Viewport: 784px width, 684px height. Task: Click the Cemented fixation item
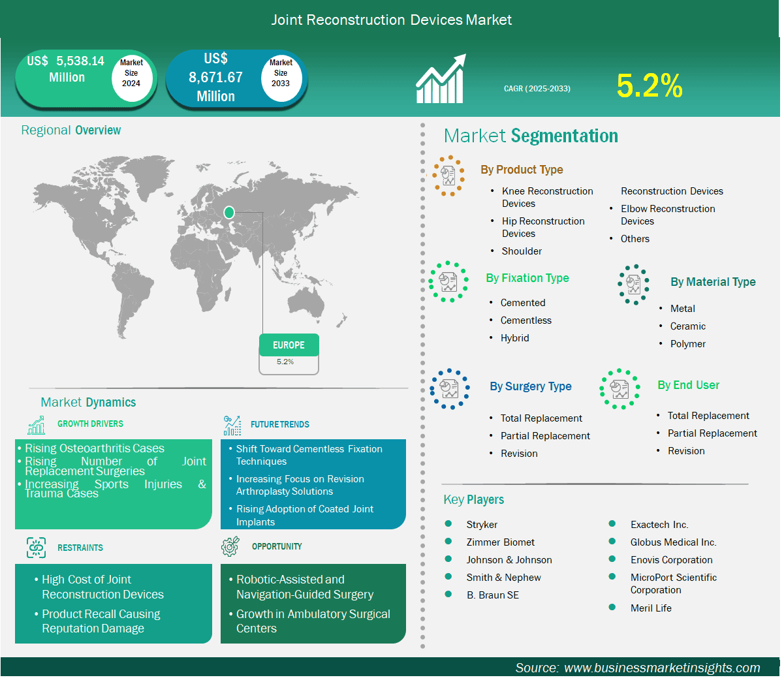(523, 303)
